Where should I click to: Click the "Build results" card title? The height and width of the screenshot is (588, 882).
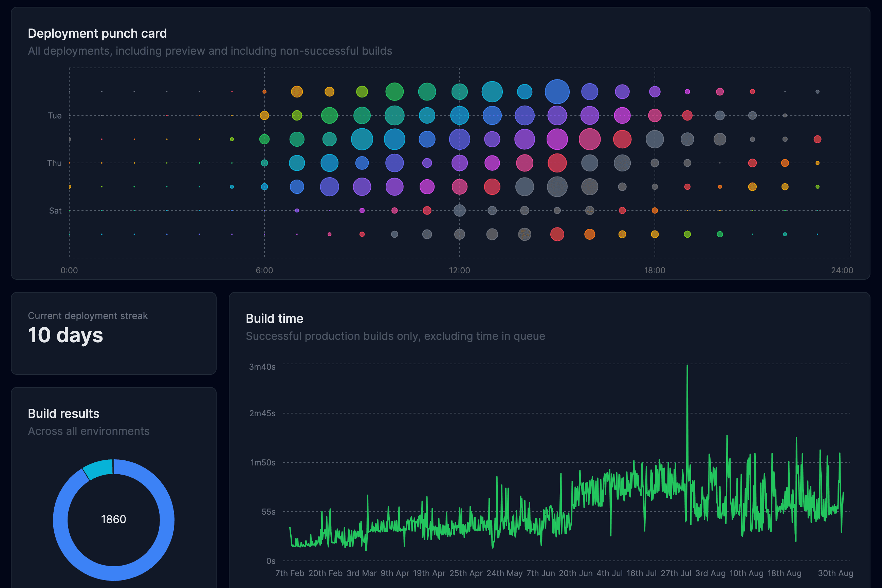click(x=63, y=413)
